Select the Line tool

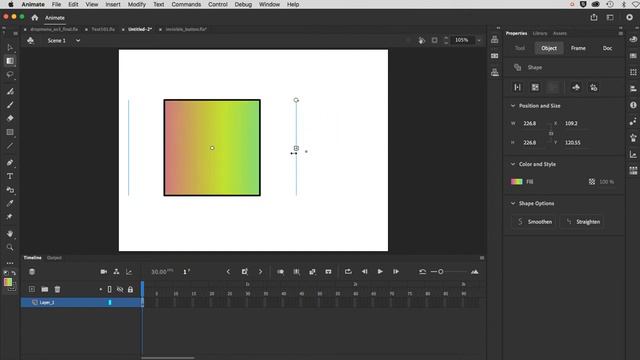coord(10,146)
